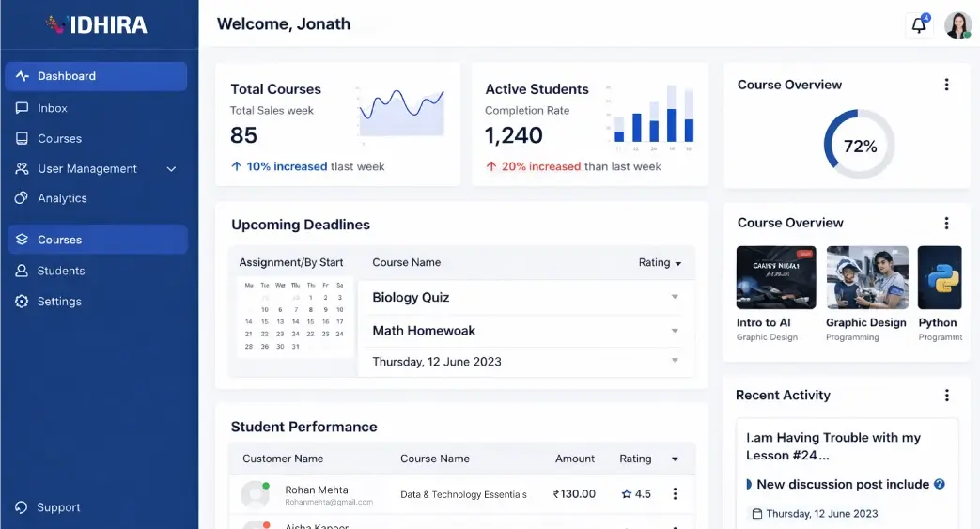Expand the Math Homework row dropdown

pos(674,331)
